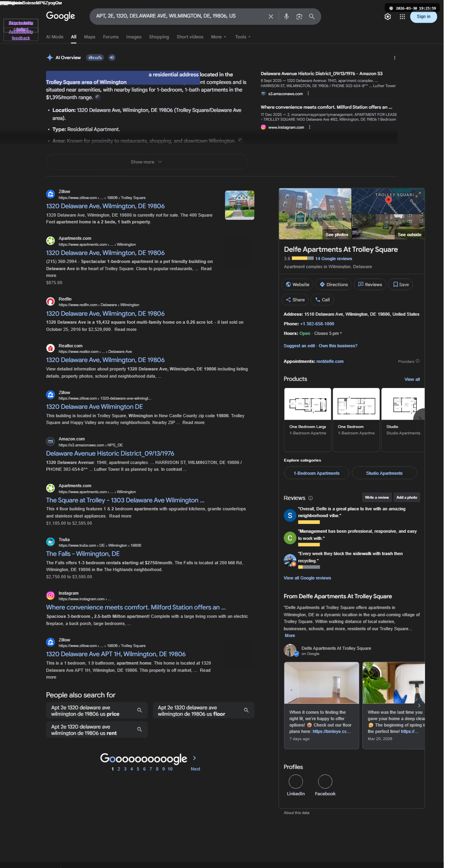Open Google apps grid
Image resolution: width=449 pixels, height=868 pixels.
[x=402, y=16]
